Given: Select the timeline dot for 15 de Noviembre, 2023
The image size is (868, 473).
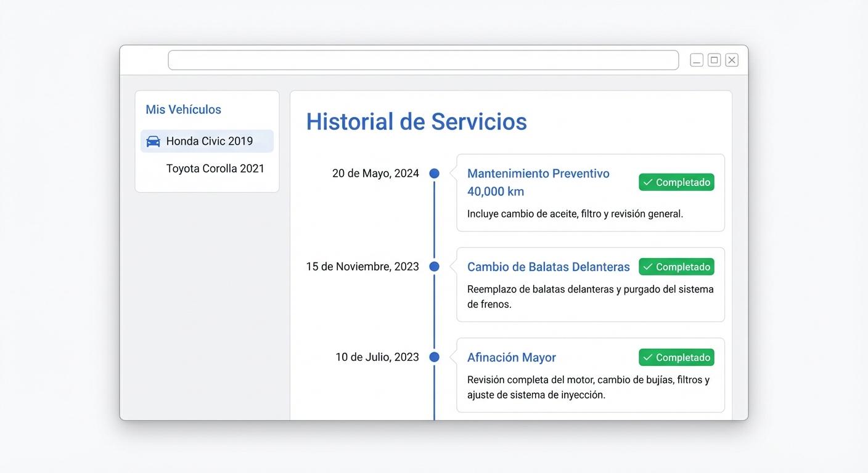Looking at the screenshot, I should [434, 266].
